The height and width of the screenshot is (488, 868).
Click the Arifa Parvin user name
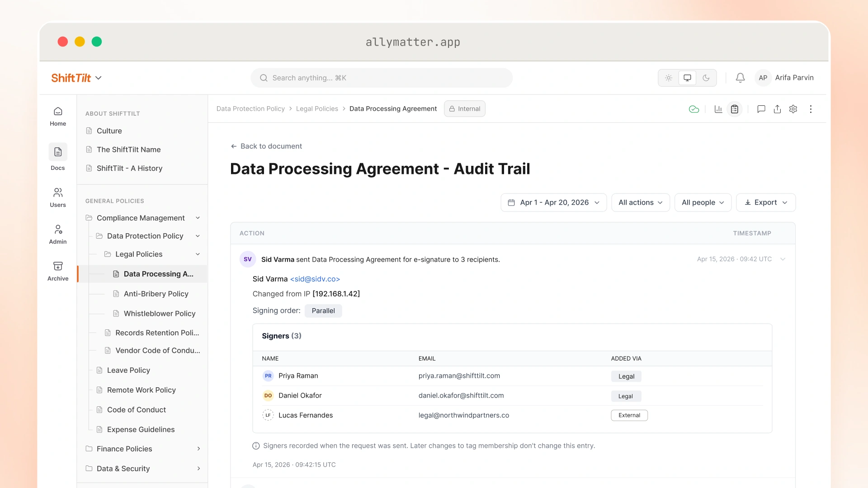click(x=794, y=78)
